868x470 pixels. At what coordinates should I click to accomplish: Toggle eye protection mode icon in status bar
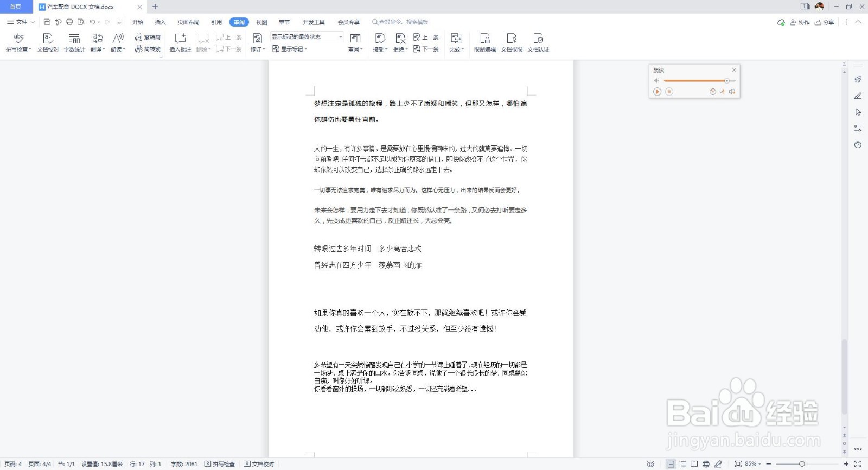(x=650, y=464)
